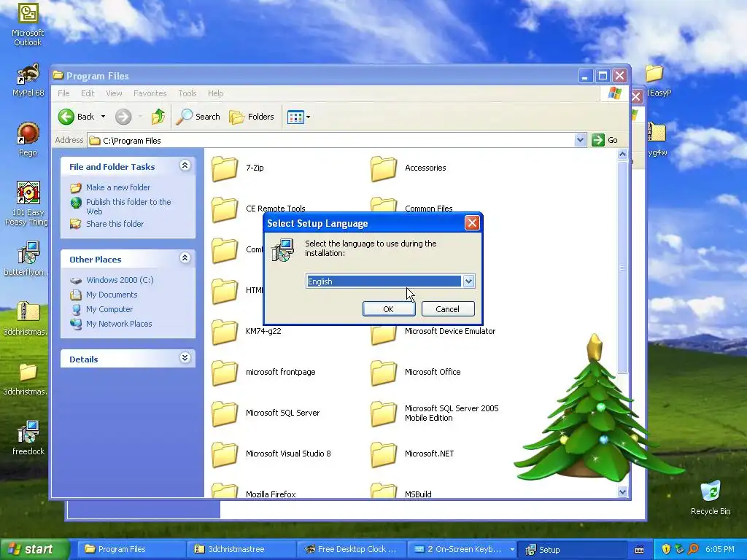Select the Microsoft Visual Studio 8 folder
The height and width of the screenshot is (560, 747).
point(271,454)
